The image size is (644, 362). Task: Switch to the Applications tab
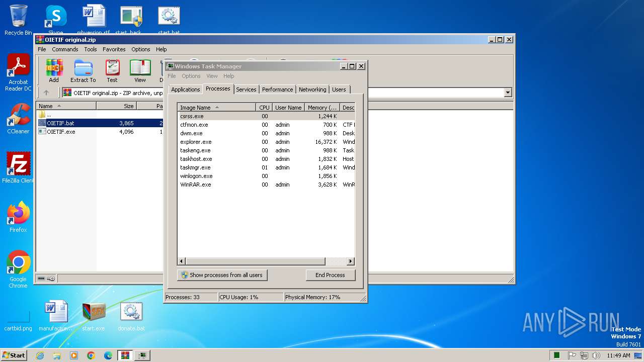pos(186,89)
